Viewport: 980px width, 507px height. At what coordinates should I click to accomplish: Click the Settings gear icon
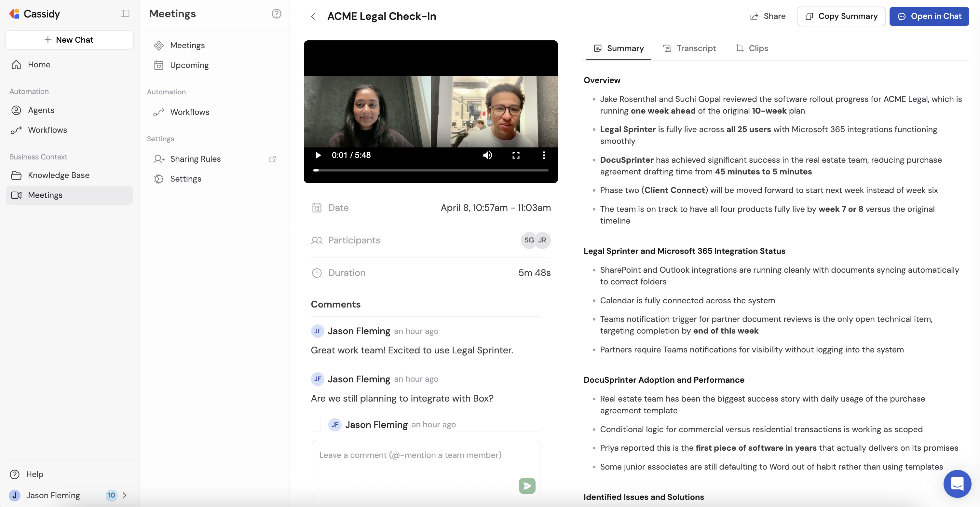pyautogui.click(x=159, y=179)
